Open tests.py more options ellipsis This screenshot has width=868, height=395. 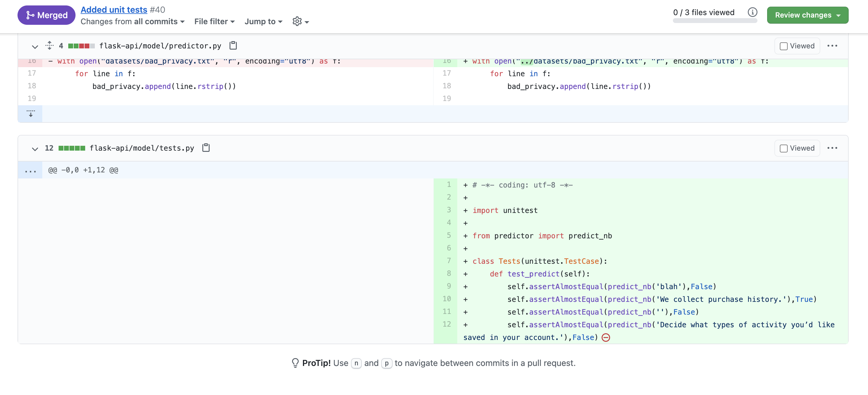832,148
